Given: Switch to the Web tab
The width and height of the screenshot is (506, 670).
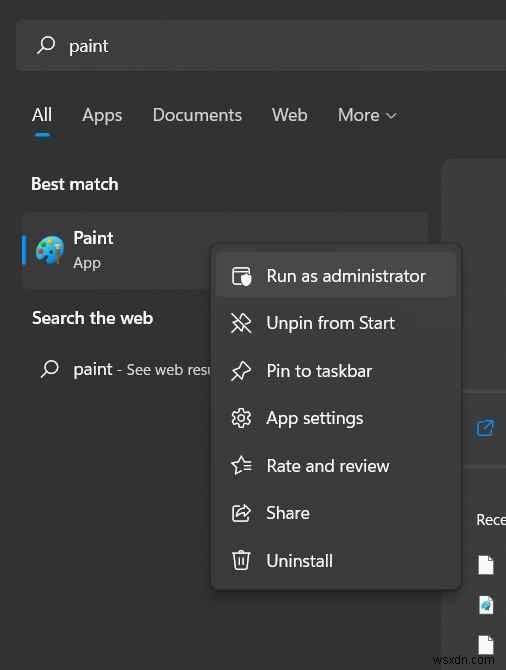Looking at the screenshot, I should click(289, 115).
